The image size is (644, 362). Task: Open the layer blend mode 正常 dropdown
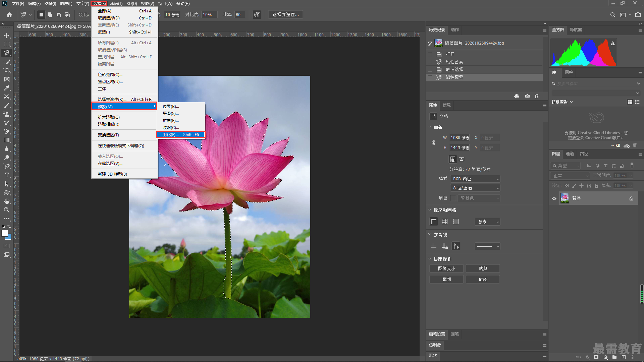pyautogui.click(x=570, y=176)
